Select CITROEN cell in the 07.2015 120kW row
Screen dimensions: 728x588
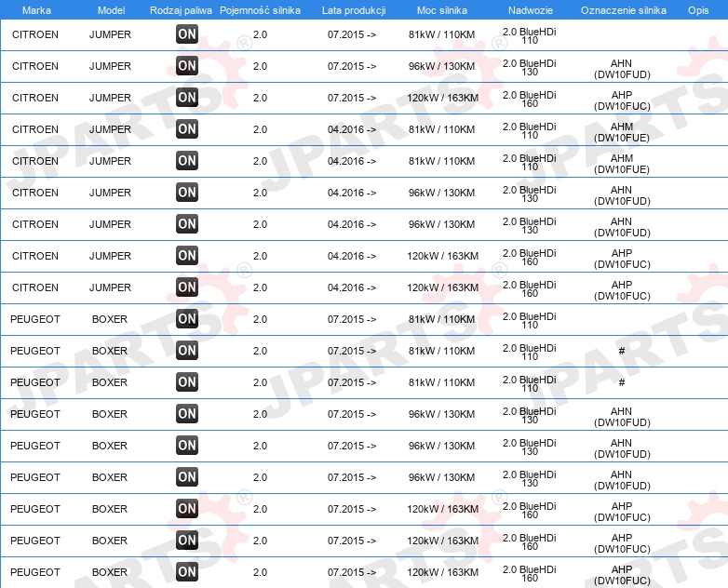(x=35, y=98)
